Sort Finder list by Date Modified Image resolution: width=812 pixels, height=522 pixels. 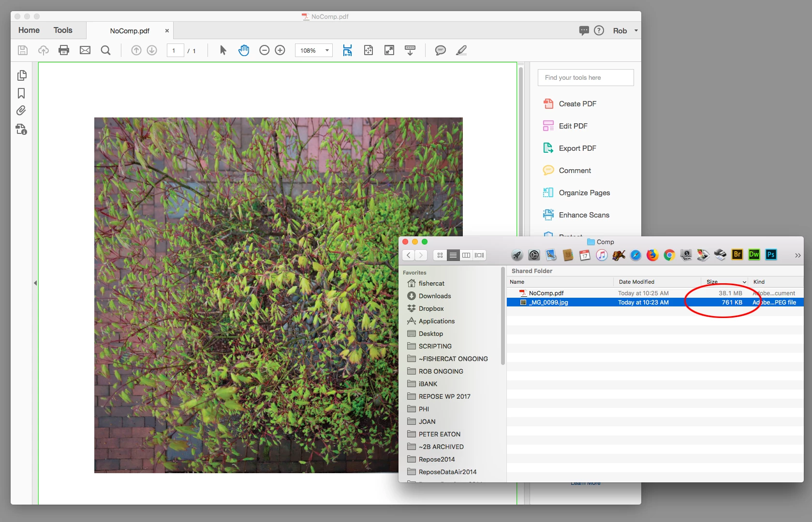(x=657, y=282)
